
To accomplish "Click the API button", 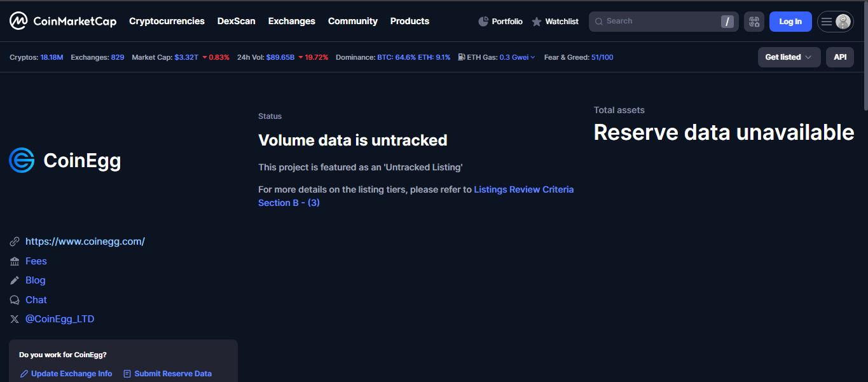I will pyautogui.click(x=840, y=57).
